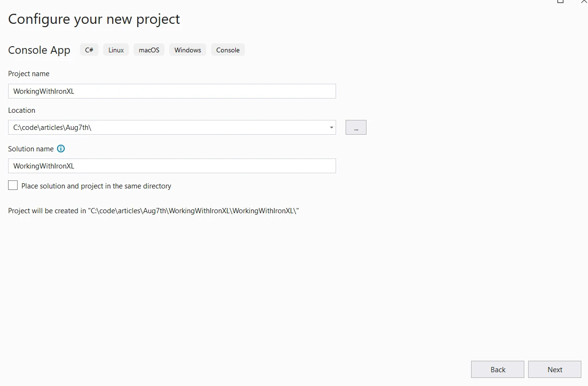Go to the Next step
Viewport: 588px width, 386px height.
[x=554, y=369]
